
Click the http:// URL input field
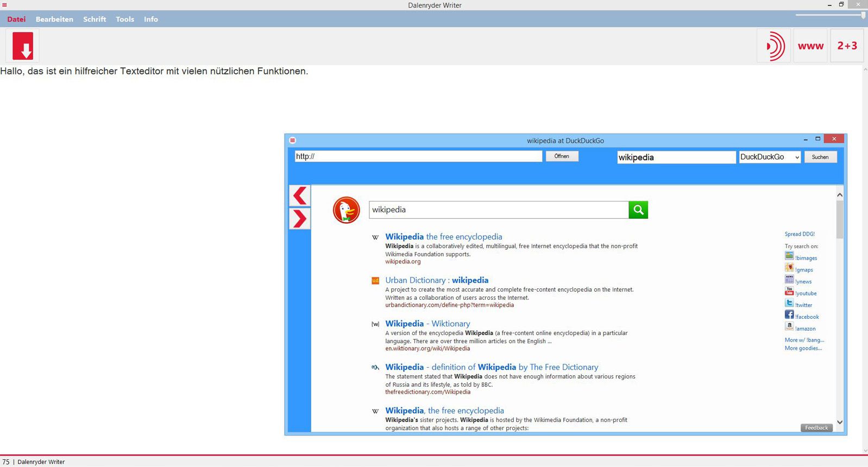tap(418, 156)
